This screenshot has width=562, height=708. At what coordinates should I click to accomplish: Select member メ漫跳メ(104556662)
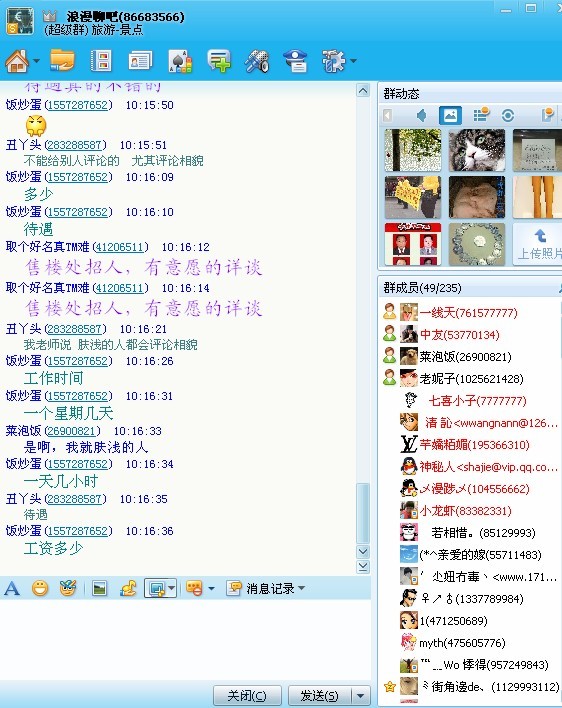[x=474, y=489]
